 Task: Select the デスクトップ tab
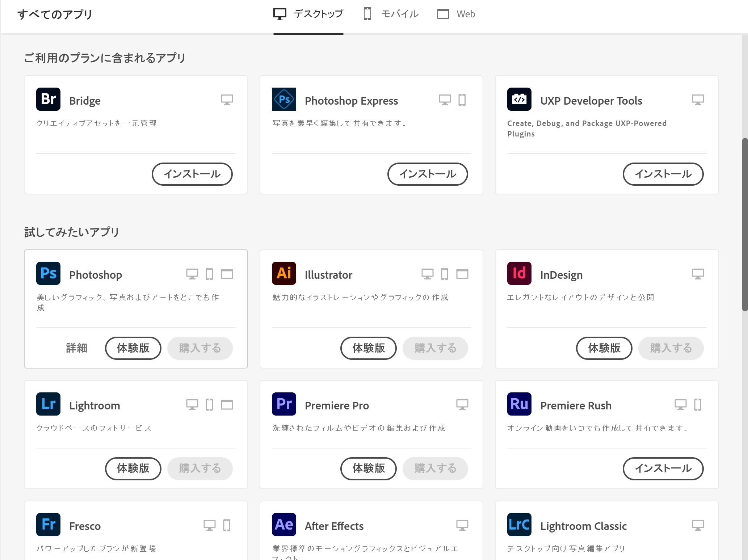(x=308, y=14)
